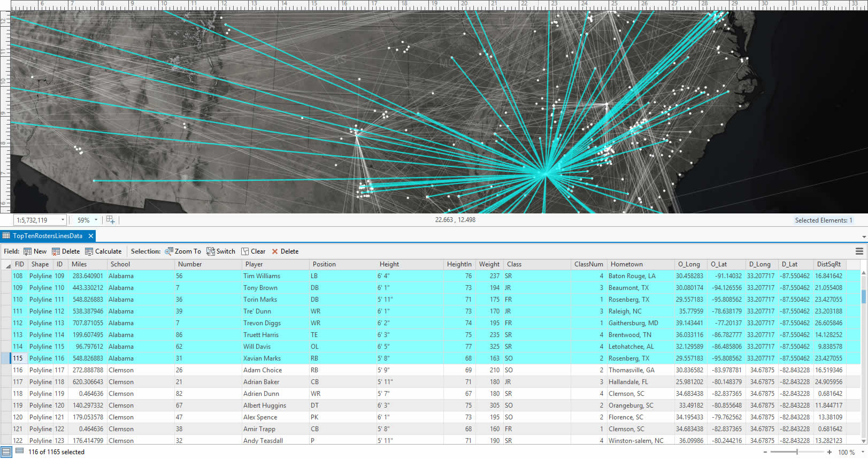
Task: Show only selected records view button
Action: coord(20,452)
